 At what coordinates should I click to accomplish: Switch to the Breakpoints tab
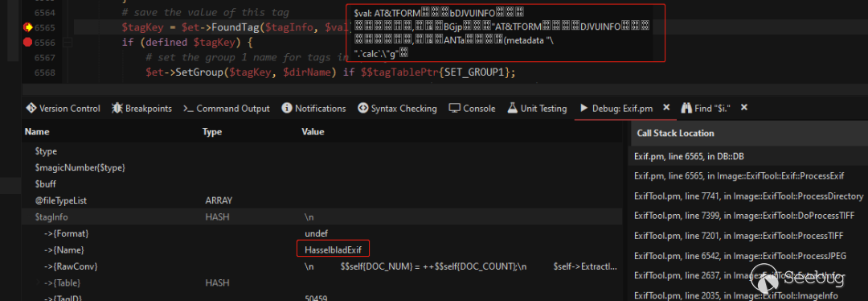pyautogui.click(x=141, y=109)
